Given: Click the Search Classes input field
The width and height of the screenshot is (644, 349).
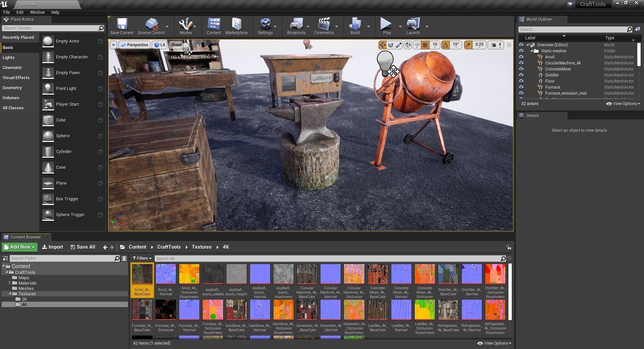Looking at the screenshot, I should [x=50, y=28].
